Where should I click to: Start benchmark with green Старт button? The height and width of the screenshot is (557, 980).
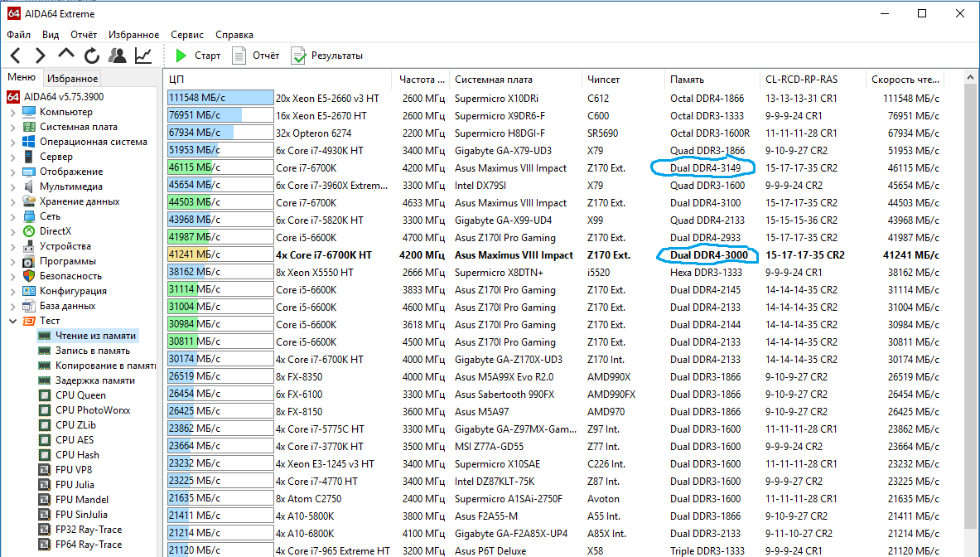tap(197, 56)
